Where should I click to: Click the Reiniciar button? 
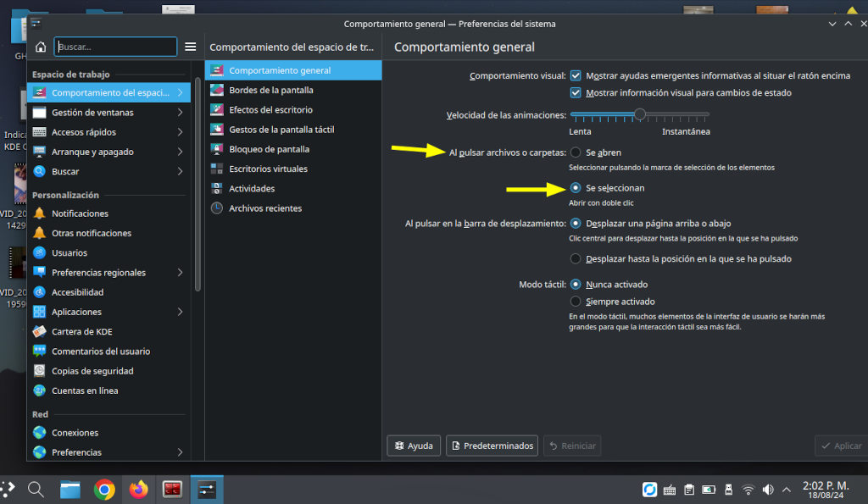572,446
